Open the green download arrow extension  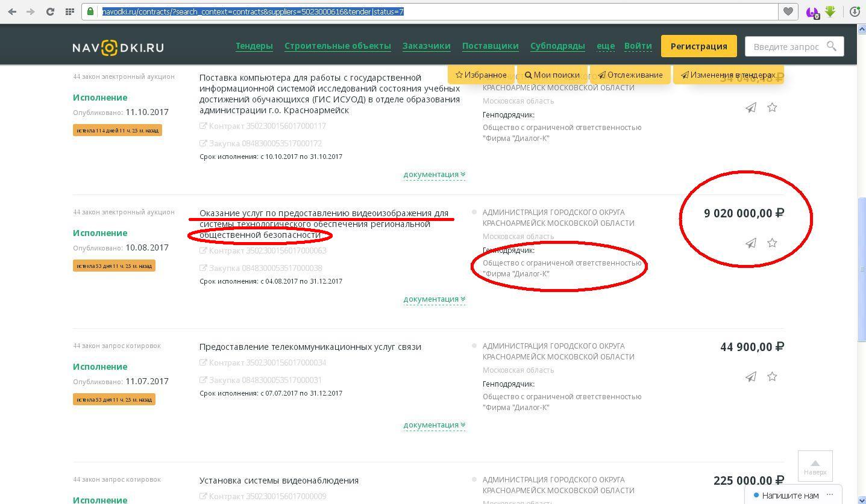tap(830, 11)
